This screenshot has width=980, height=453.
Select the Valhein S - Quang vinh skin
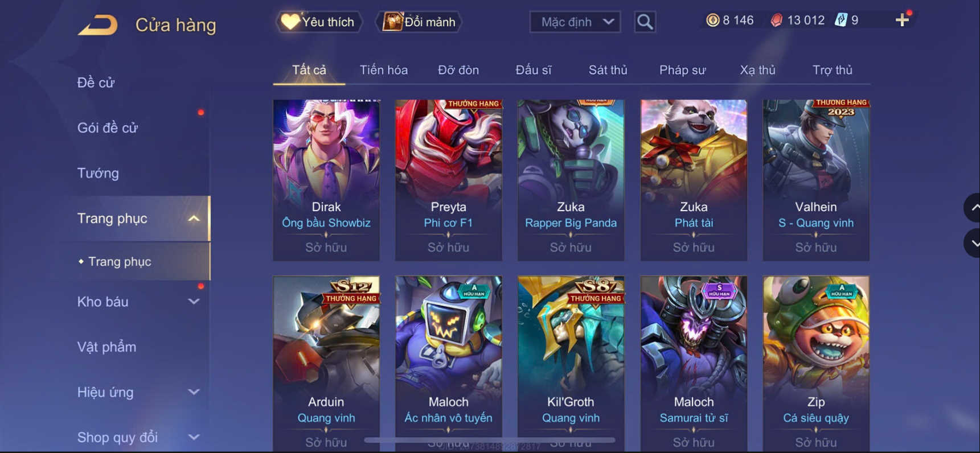click(816, 180)
